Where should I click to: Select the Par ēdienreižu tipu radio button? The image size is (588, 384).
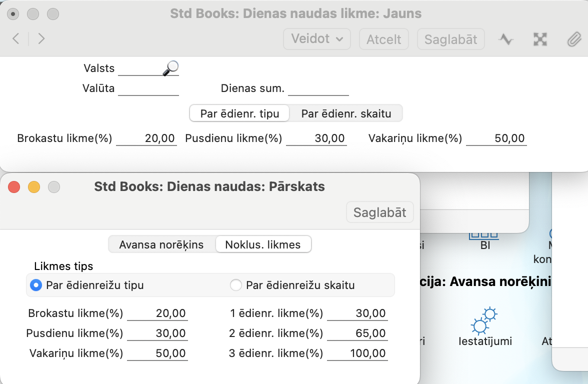click(35, 285)
